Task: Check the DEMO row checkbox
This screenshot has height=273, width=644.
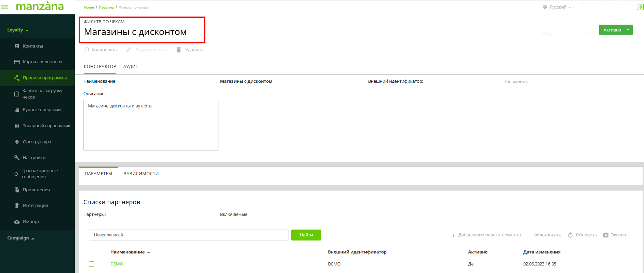Action: [x=92, y=264]
